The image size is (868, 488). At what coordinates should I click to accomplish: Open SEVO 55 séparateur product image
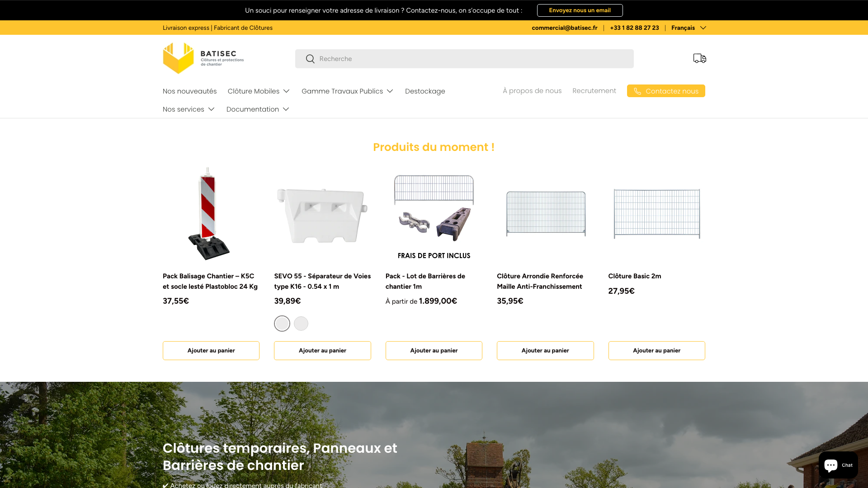322,215
